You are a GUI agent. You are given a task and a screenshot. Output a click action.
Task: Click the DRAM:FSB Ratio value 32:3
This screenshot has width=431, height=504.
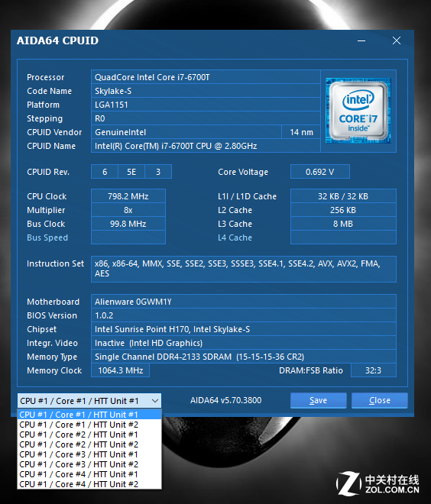374,370
